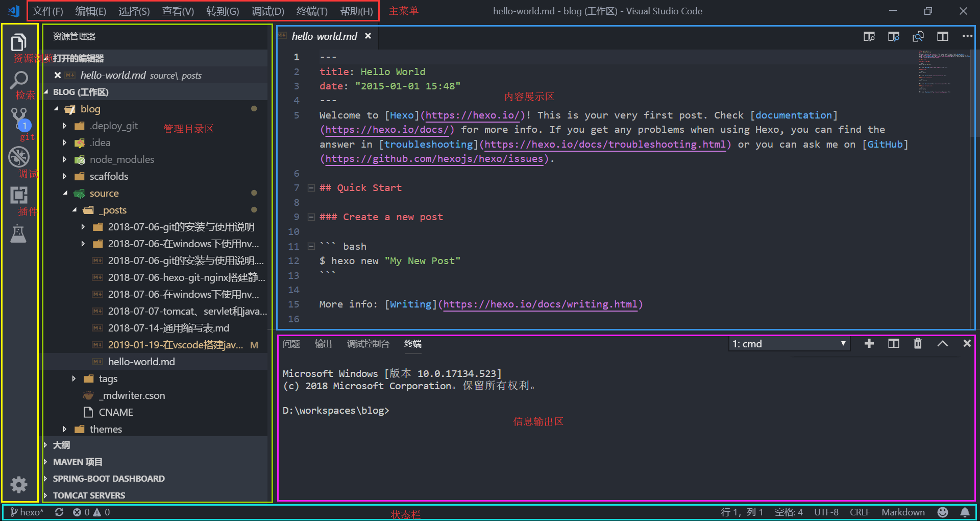Expand the node_modules folder
This screenshot has width=980, height=521.
click(121, 159)
